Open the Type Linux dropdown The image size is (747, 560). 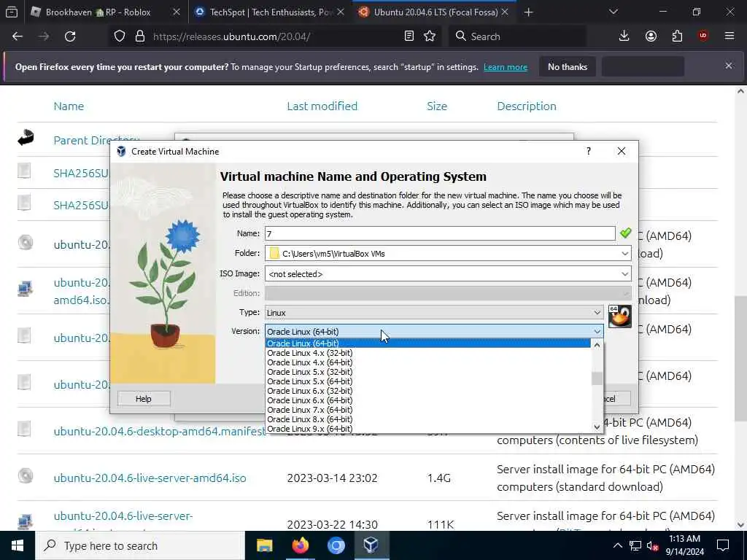pyautogui.click(x=434, y=312)
